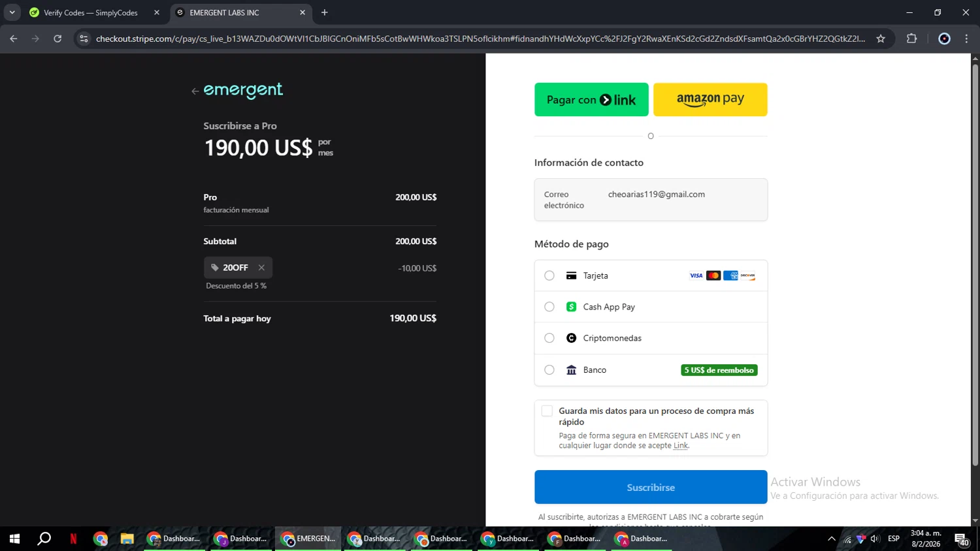
Task: Open network status tray icon
Action: pyautogui.click(x=847, y=539)
